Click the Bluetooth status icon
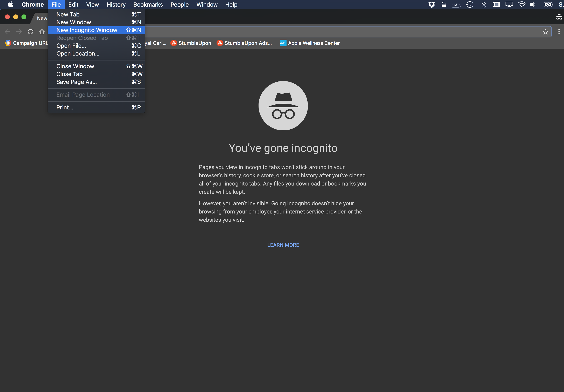 click(484, 4)
